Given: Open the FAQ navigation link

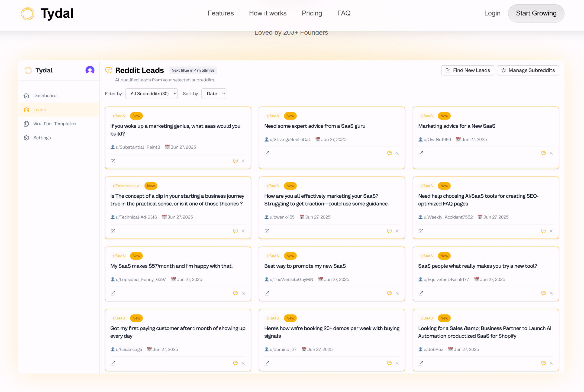Looking at the screenshot, I should click(x=344, y=13).
